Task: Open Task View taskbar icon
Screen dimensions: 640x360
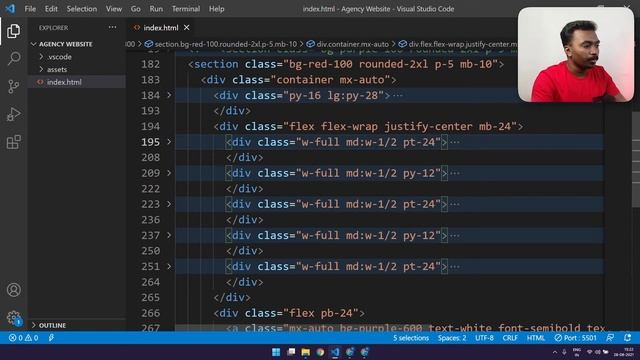Action: [x=291, y=352]
